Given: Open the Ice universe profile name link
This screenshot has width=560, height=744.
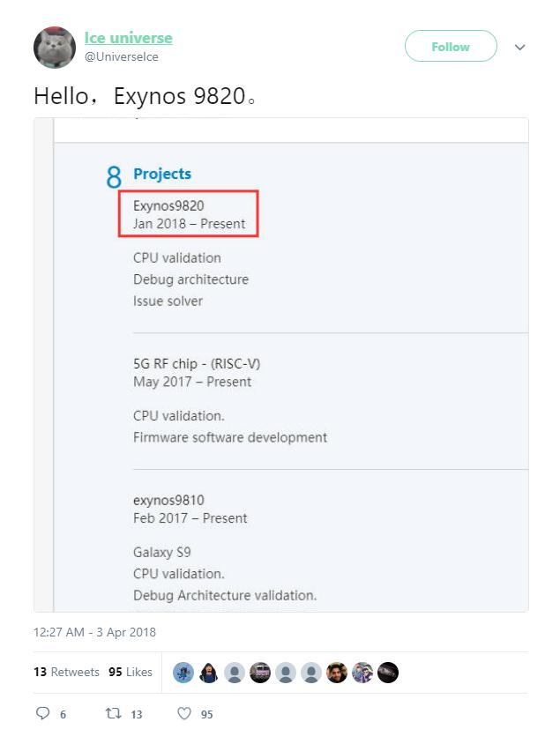Looking at the screenshot, I should click(128, 38).
